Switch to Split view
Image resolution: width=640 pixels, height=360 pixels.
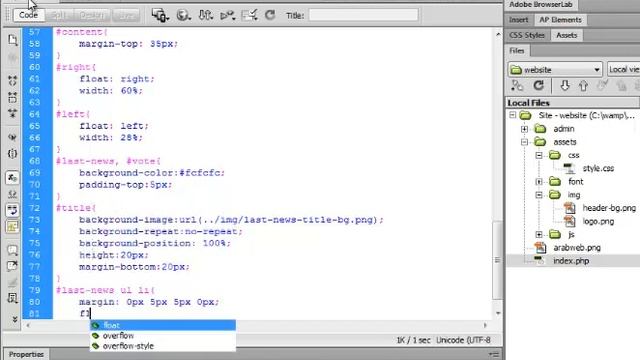(x=59, y=15)
